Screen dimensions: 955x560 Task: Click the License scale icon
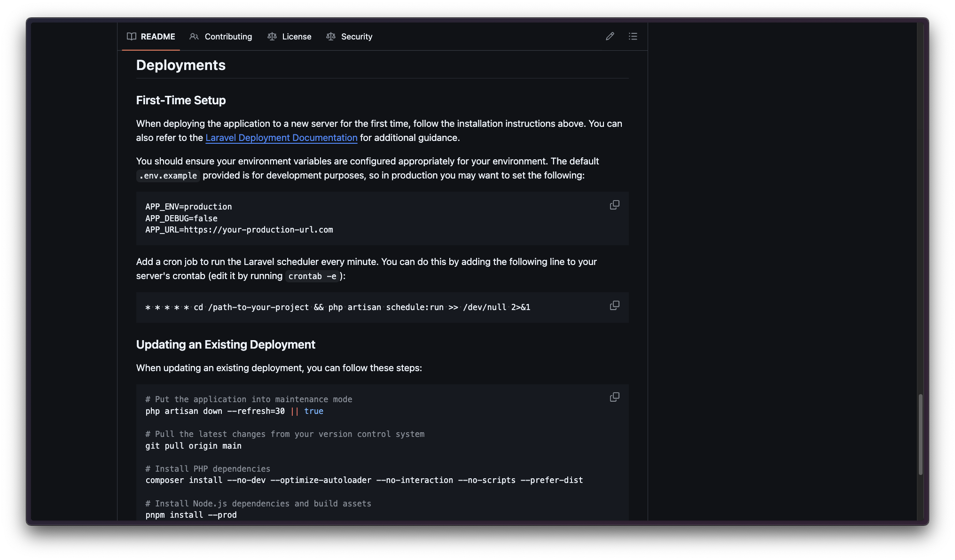272,37
